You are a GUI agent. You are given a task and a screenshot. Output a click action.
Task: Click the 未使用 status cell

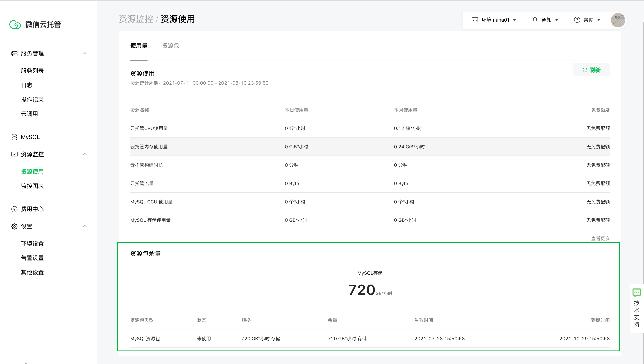[204, 339]
